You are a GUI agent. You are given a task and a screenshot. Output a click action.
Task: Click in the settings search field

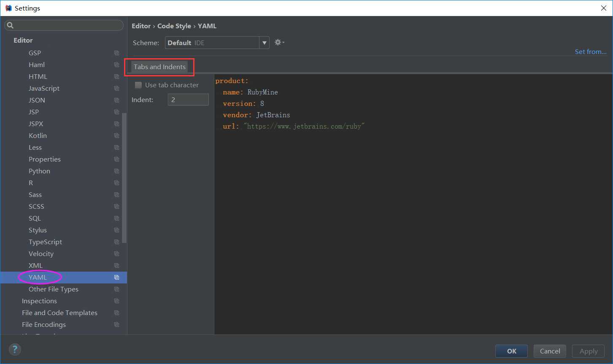point(64,25)
